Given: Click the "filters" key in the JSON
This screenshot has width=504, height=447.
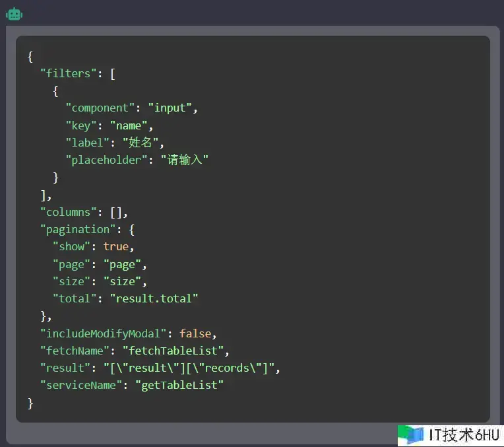Looking at the screenshot, I should pos(69,73).
